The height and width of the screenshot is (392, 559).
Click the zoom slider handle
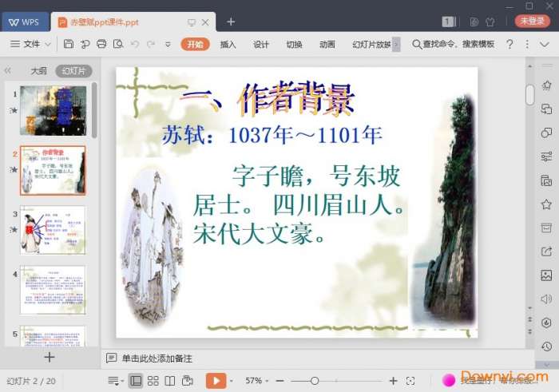point(315,381)
